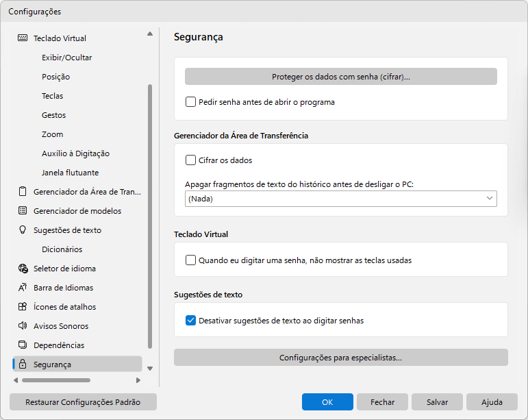
Task: Click the lightbulb icon beside Sugestões de texto
Action: point(23,230)
